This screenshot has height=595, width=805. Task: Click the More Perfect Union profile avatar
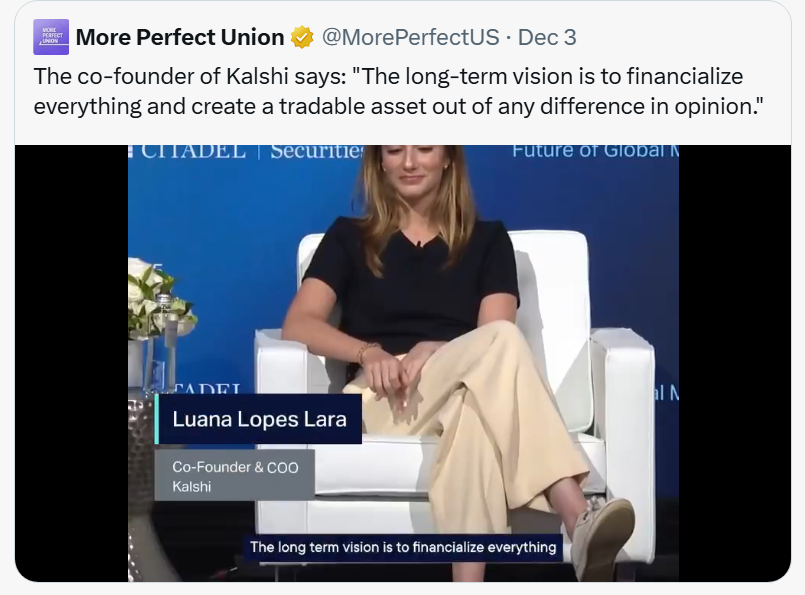[x=51, y=37]
